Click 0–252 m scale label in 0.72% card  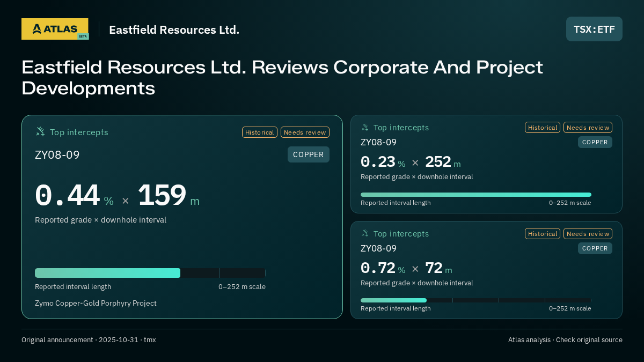click(x=570, y=308)
